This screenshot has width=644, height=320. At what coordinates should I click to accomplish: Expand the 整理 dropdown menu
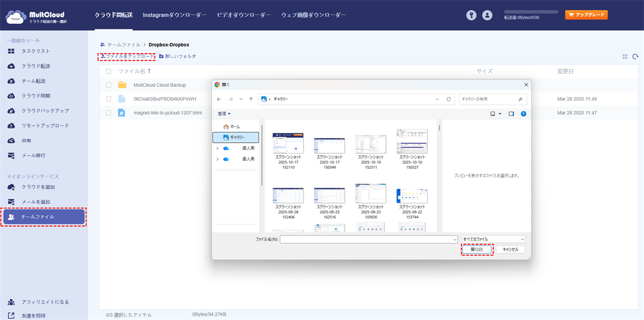coord(224,114)
